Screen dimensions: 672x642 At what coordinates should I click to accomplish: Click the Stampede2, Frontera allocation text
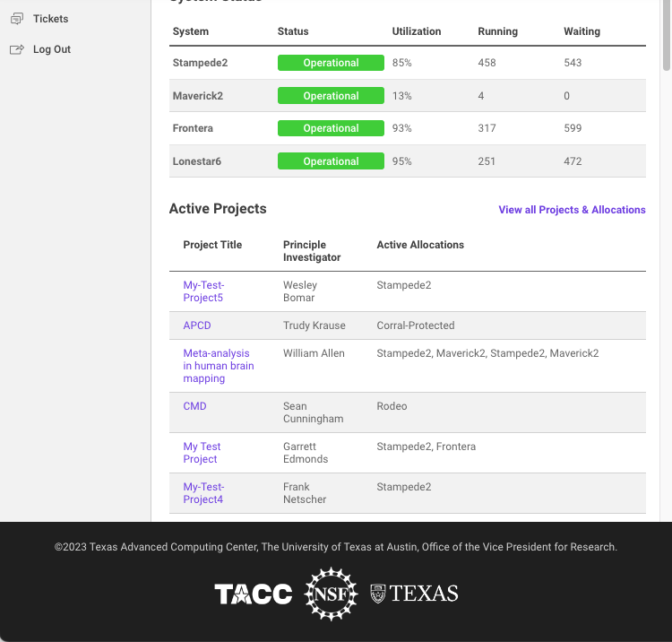click(426, 447)
